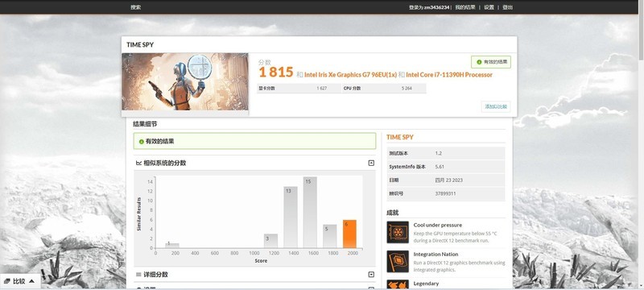This screenshot has width=644, height=290.
Task: Click the list icon beside 详细分数
Action: tap(138, 275)
